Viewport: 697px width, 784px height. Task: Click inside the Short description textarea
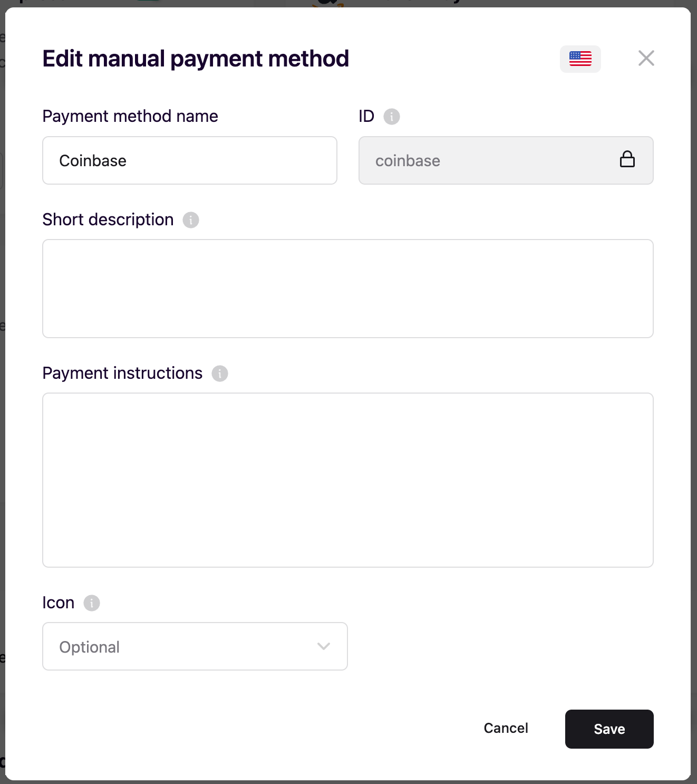coord(347,288)
